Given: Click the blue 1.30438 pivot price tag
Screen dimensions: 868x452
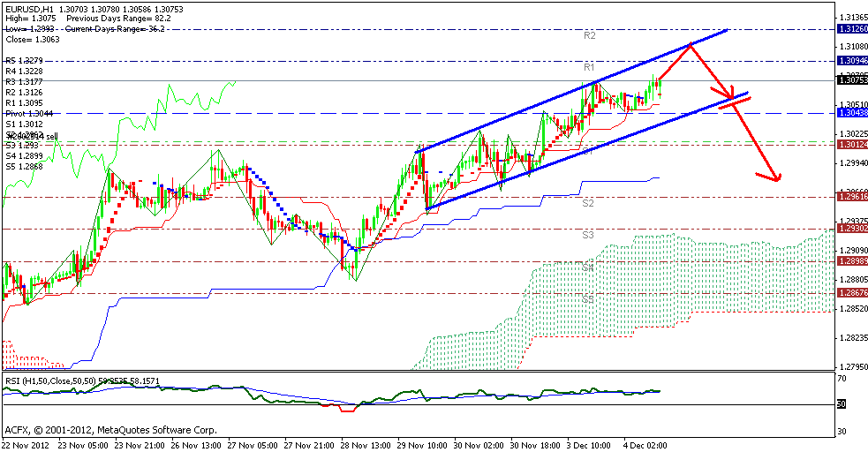Looking at the screenshot, I should point(852,113).
